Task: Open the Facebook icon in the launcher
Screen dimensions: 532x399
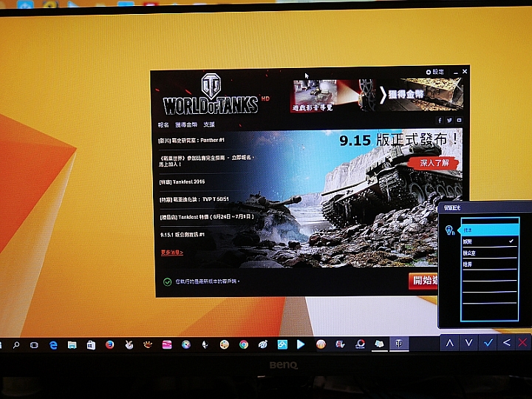Action: click(440, 120)
